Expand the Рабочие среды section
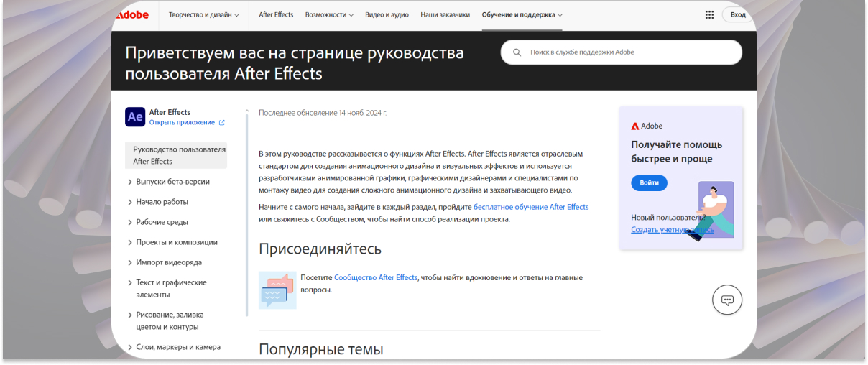 point(157,222)
